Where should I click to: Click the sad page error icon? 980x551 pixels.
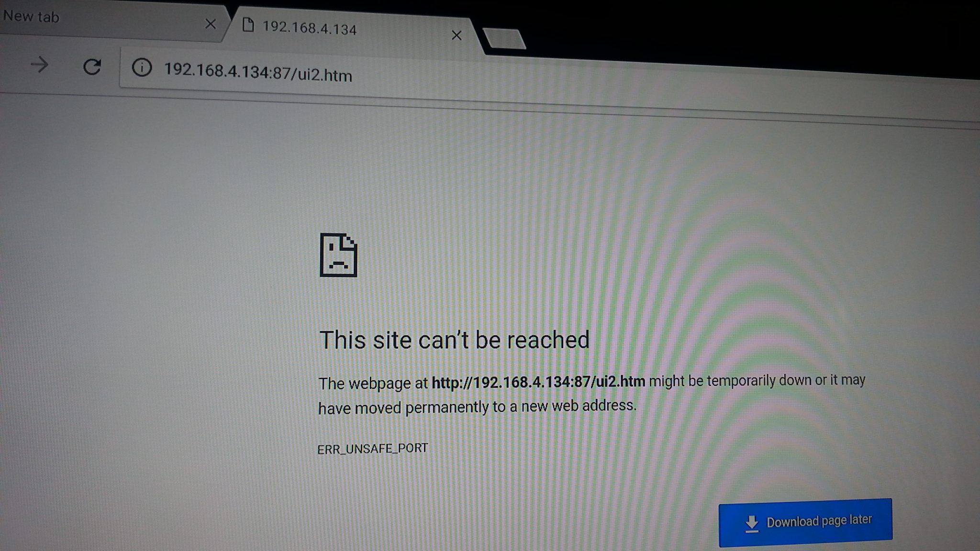pyautogui.click(x=338, y=255)
